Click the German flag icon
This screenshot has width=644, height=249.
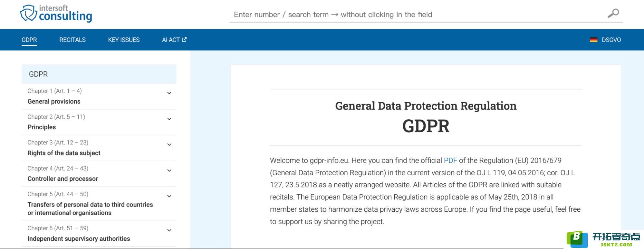point(593,40)
